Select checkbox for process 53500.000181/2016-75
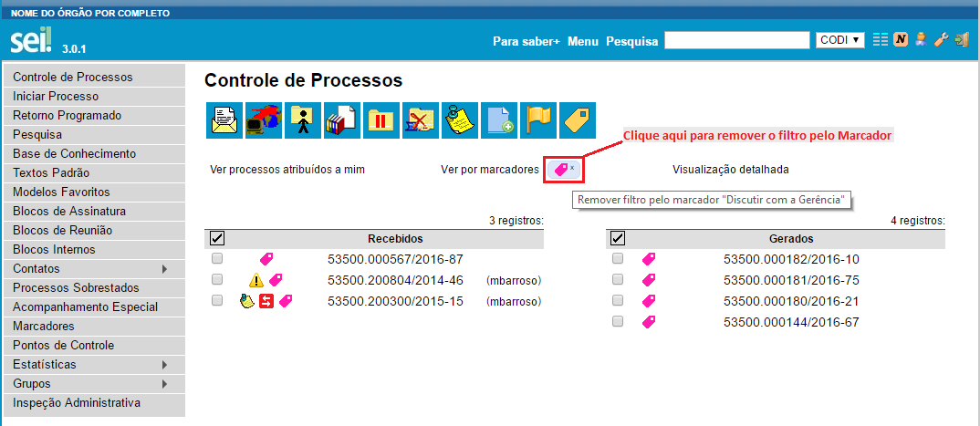 tap(618, 278)
